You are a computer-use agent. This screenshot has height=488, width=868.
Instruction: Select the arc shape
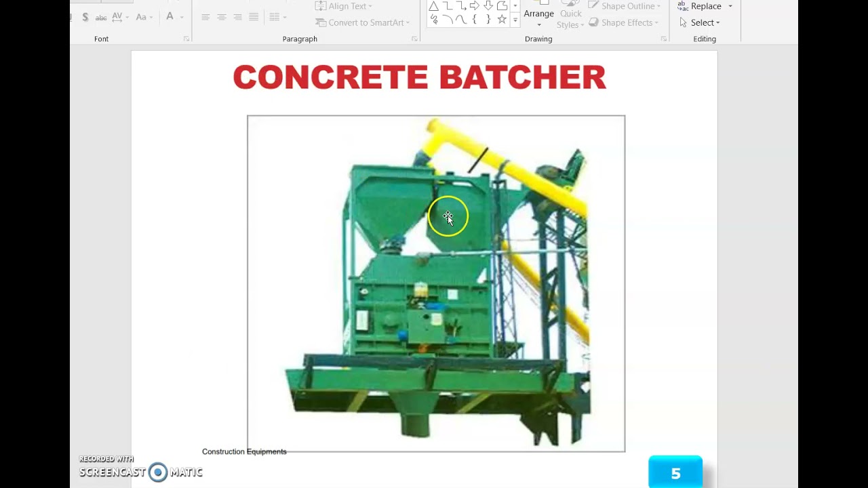448,20
